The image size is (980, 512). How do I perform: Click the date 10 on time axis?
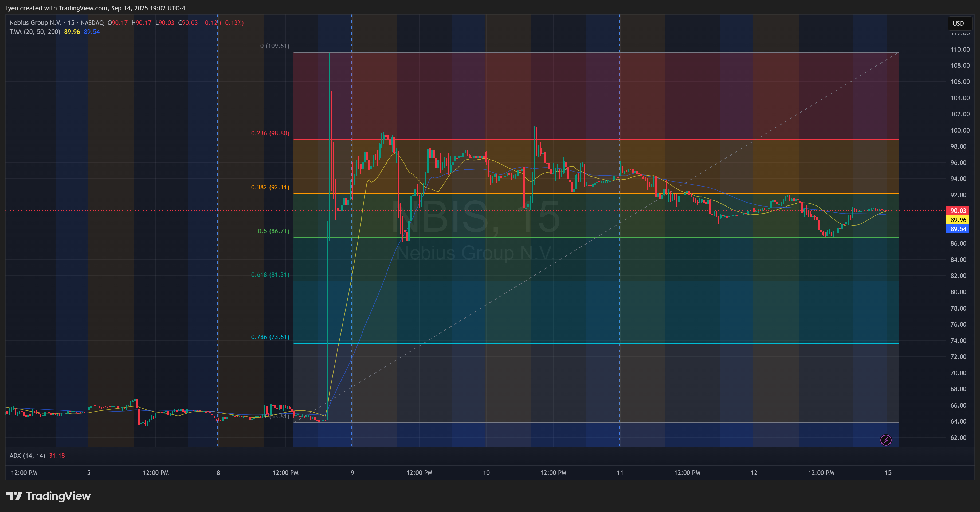point(486,472)
